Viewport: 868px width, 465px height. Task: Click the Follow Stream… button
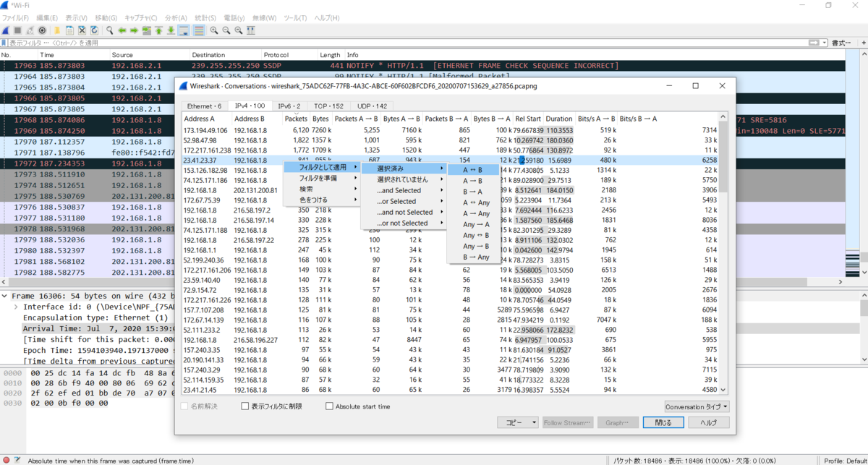click(568, 422)
